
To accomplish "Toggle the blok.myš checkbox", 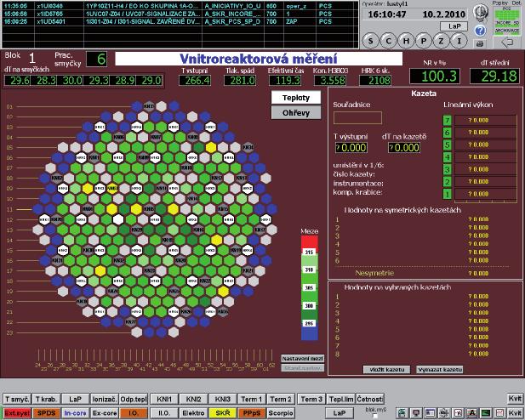I will (376, 416).
